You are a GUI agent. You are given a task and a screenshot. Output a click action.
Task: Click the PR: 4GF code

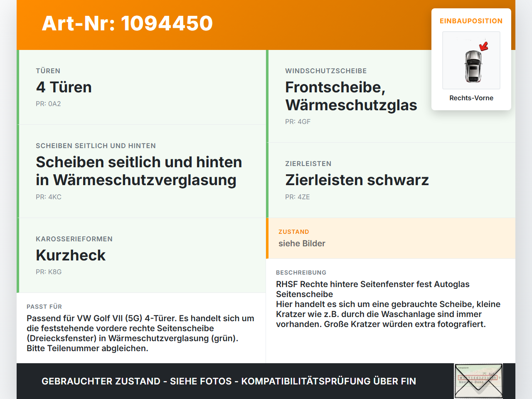(298, 122)
